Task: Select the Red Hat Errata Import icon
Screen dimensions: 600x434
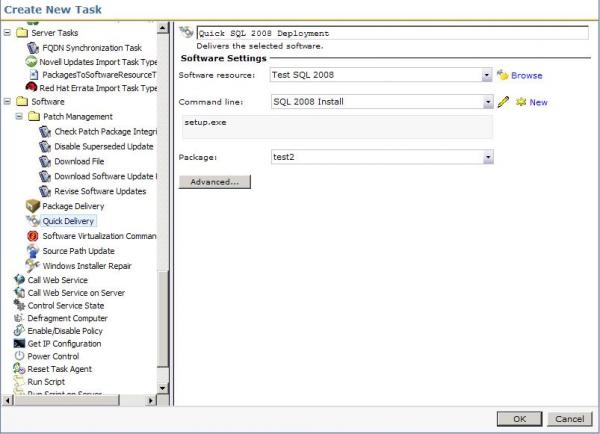Action: coord(31,87)
